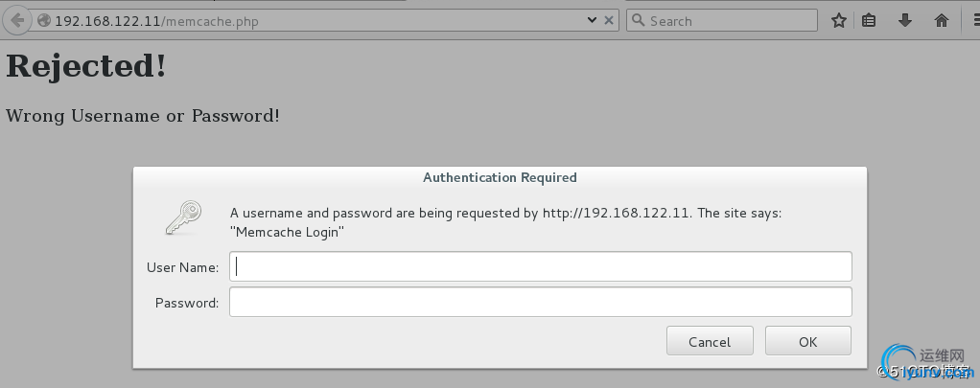Click the browser Back arrow button
This screenshot has height=388, width=980.
[x=16, y=20]
